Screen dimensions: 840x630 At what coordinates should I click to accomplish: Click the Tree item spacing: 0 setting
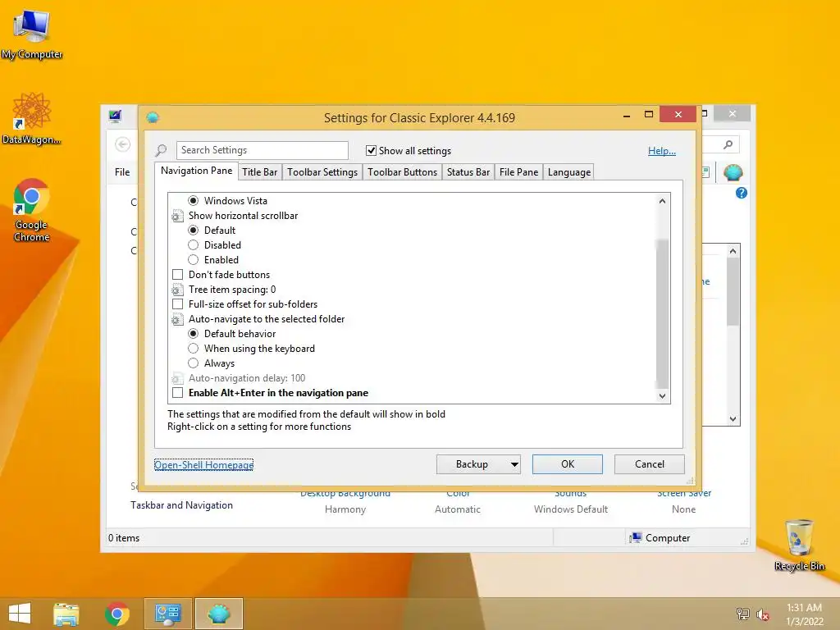pyautogui.click(x=232, y=290)
